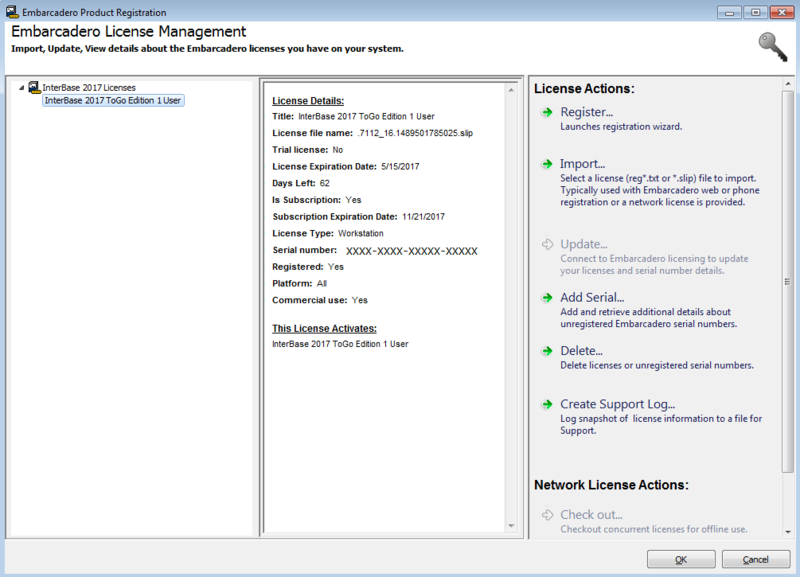800x577 pixels.
Task: Click the License Actions scroll up arrow
Action: tap(788, 84)
